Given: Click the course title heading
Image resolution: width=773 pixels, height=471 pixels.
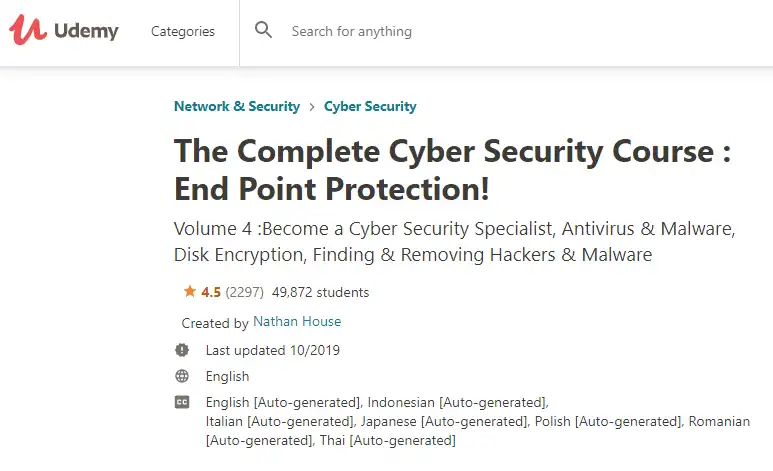Looking at the screenshot, I should point(452,169).
